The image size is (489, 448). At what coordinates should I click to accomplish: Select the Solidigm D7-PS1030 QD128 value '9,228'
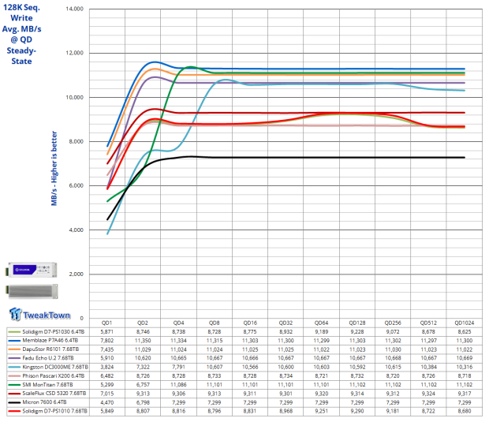[357, 331]
